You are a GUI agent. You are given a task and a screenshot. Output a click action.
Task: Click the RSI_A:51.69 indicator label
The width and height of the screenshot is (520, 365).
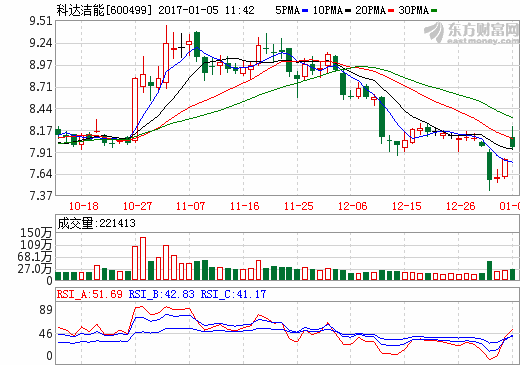coord(90,294)
